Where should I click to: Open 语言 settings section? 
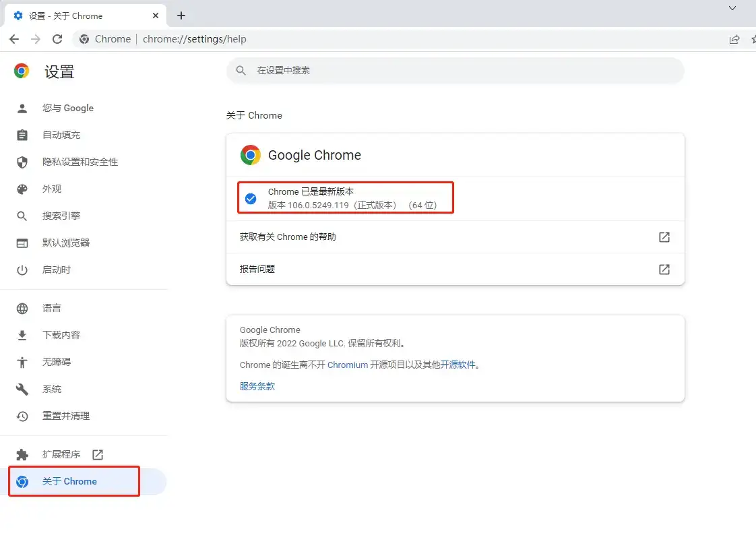(84, 308)
